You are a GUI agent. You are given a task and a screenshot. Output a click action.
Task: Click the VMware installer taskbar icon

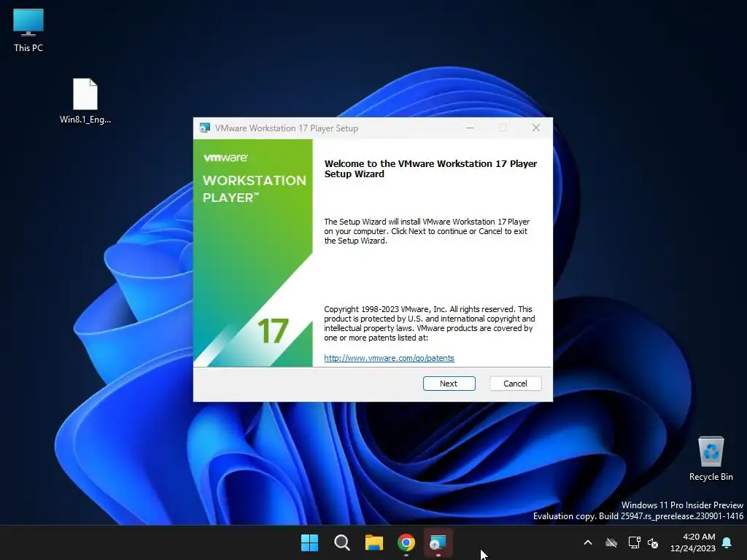(438, 542)
